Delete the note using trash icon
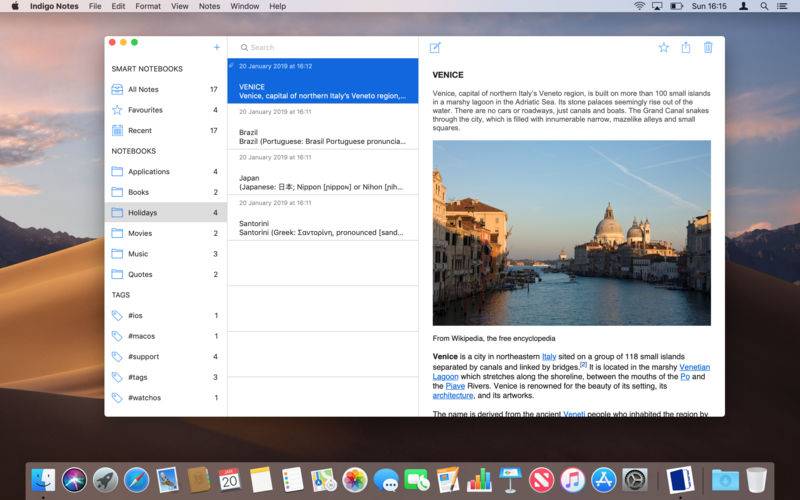 [x=708, y=47]
